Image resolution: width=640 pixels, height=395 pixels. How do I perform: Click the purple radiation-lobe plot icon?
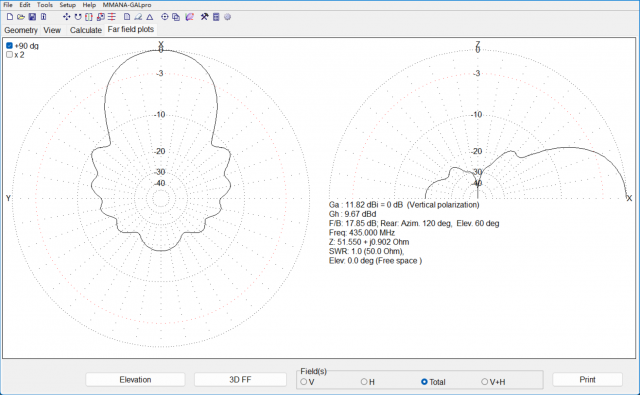coord(189,17)
